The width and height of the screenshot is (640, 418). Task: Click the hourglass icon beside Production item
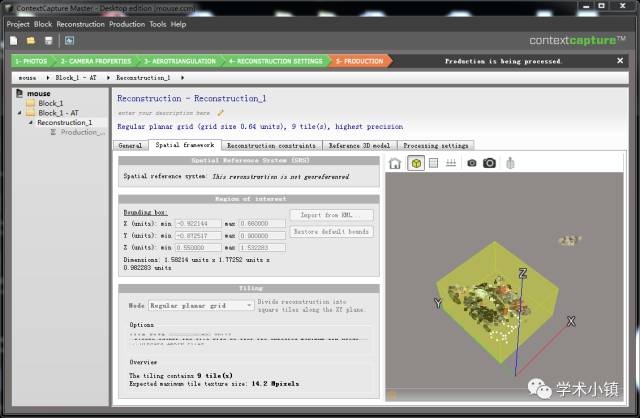point(53,132)
